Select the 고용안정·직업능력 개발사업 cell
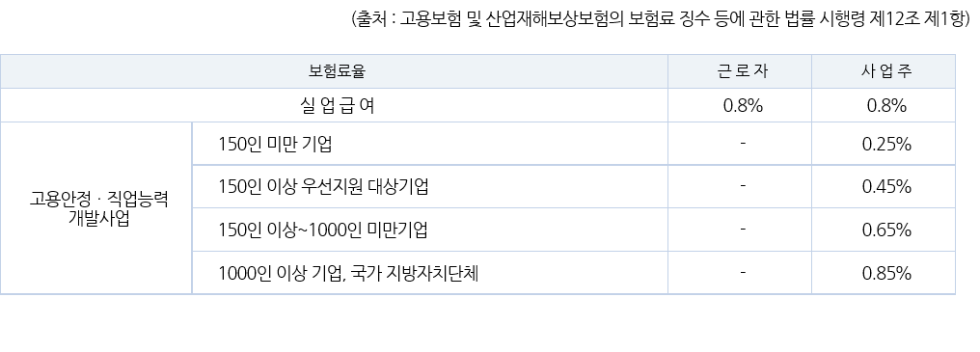This screenshot has height=352, width=980. coord(98,209)
